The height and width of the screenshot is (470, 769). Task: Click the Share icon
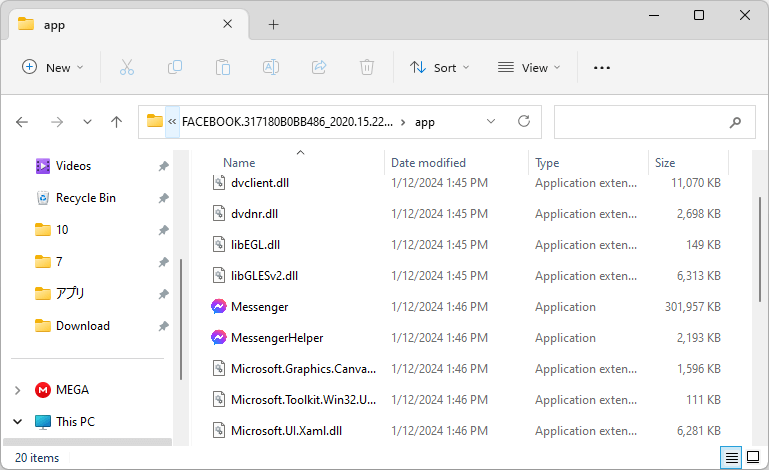(319, 67)
